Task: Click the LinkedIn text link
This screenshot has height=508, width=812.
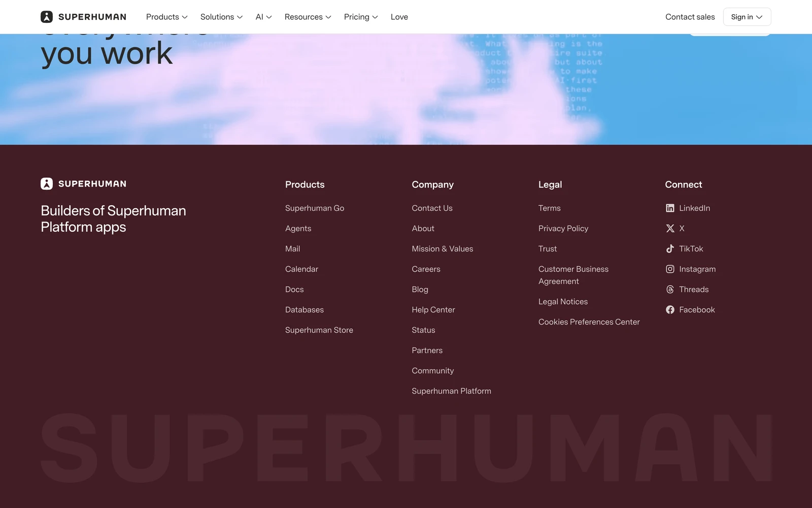Action: [x=695, y=208]
